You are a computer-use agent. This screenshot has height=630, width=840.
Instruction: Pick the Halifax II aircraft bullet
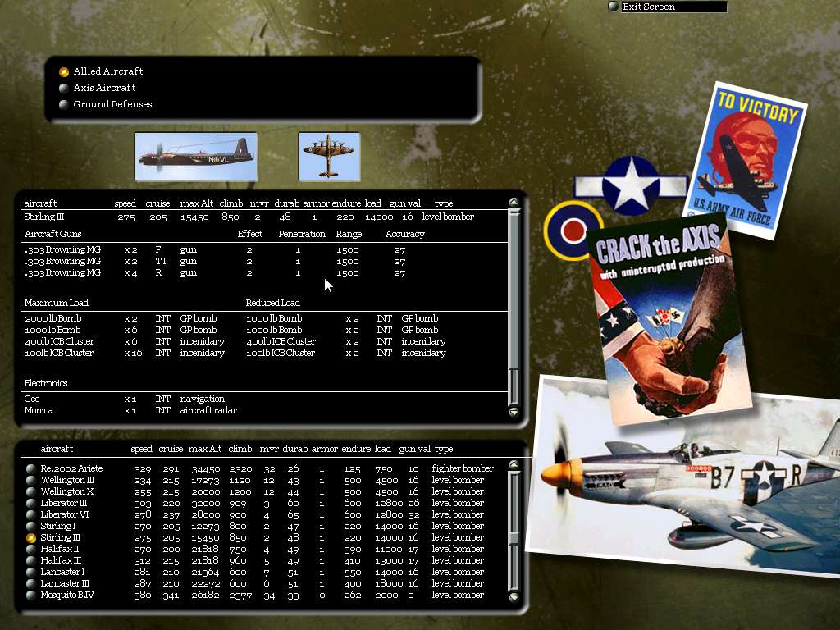tap(31, 550)
